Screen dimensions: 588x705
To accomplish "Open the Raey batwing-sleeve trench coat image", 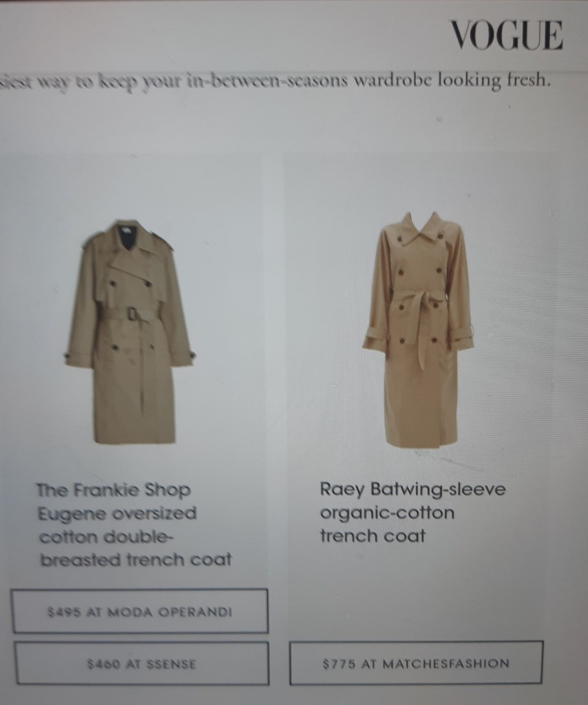I will coord(419,330).
